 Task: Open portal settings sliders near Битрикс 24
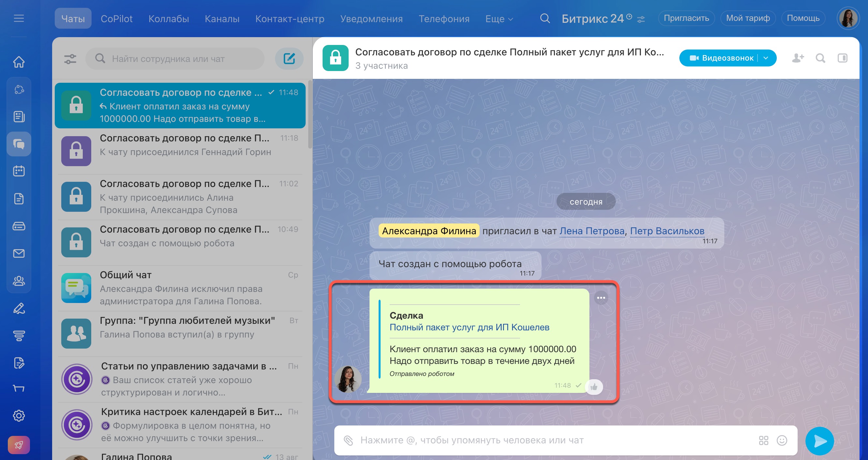[x=641, y=19]
